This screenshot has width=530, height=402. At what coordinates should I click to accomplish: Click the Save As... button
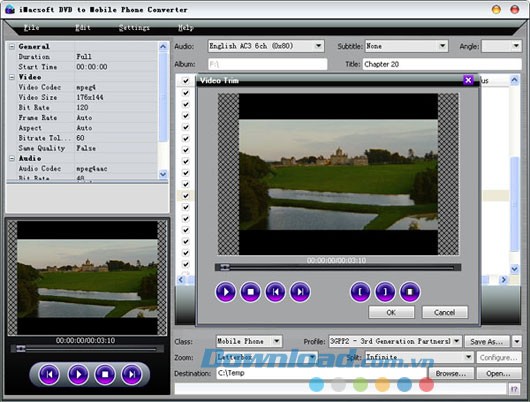click(x=487, y=341)
